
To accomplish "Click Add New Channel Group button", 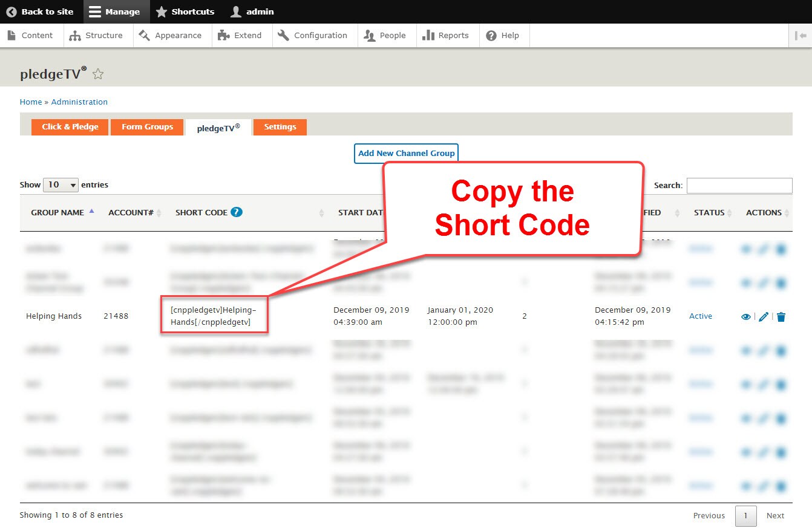I will point(406,153).
